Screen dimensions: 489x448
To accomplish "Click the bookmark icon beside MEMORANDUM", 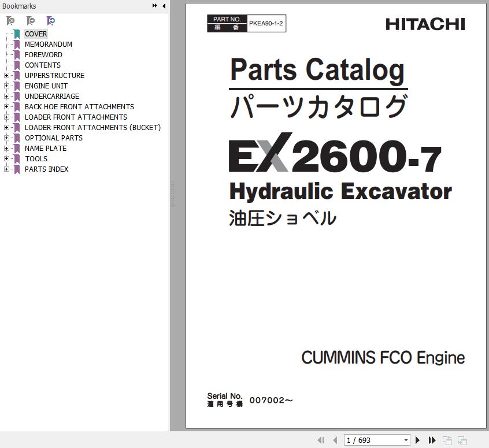I will pyautogui.click(x=17, y=45).
